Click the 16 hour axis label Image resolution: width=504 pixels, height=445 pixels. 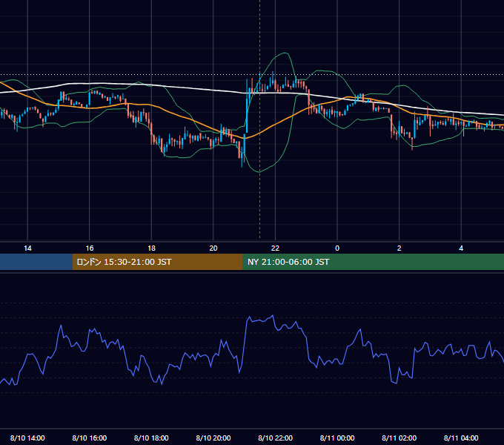[x=90, y=248]
